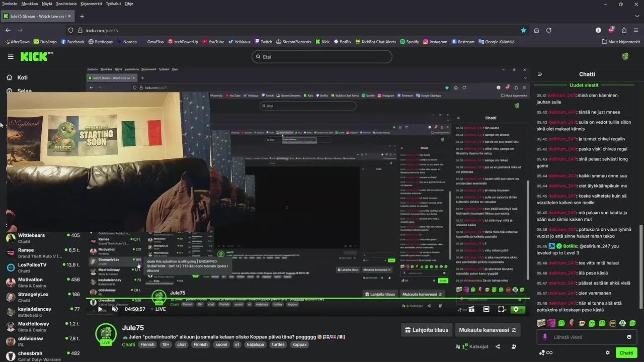Click the microphone icon in message box

545,337
